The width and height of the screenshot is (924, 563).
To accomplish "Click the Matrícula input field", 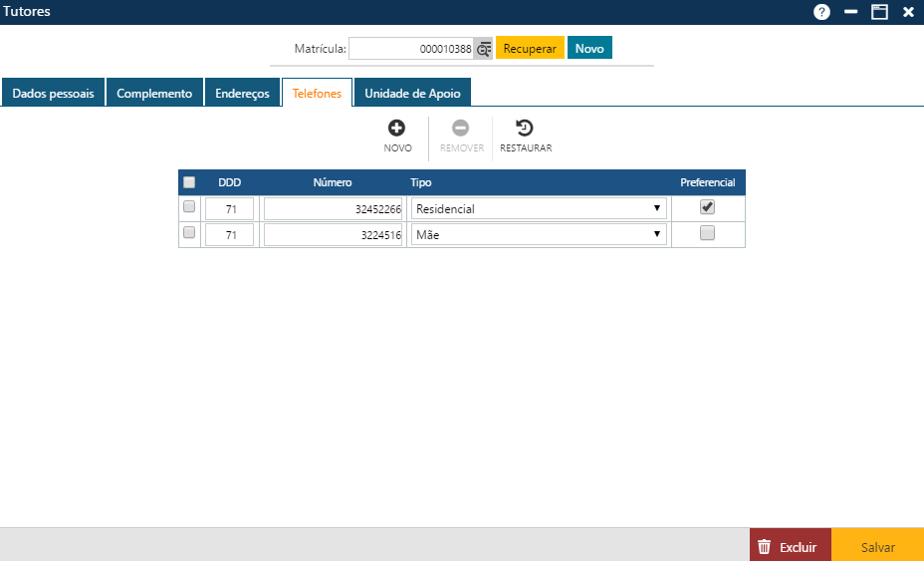I will (410, 48).
